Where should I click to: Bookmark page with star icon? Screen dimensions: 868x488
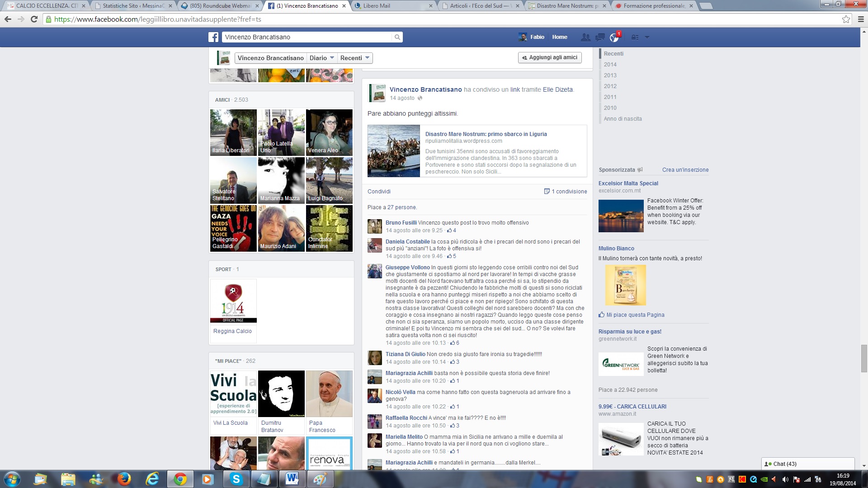(x=846, y=19)
